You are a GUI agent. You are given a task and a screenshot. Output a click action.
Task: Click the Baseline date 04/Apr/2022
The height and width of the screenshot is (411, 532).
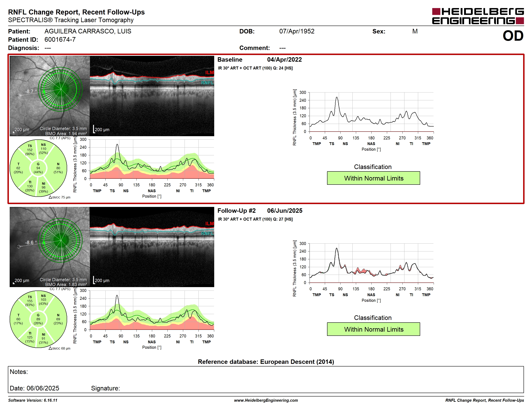coord(284,60)
